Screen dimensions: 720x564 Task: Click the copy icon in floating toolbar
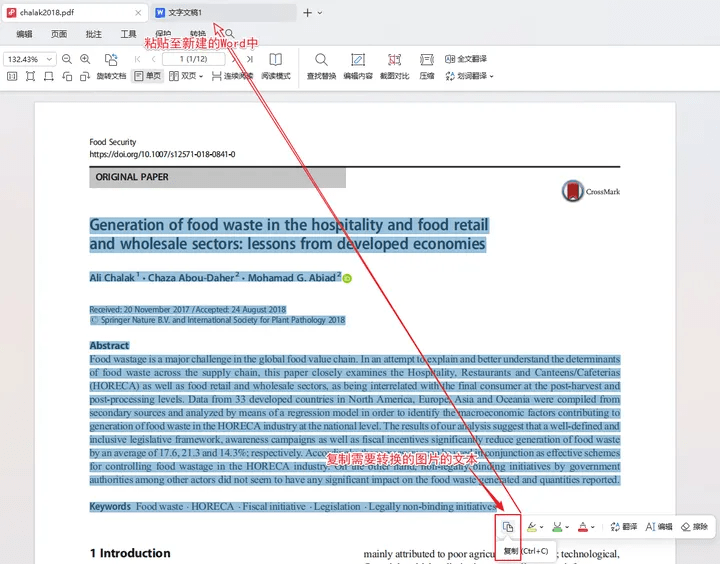(508, 527)
